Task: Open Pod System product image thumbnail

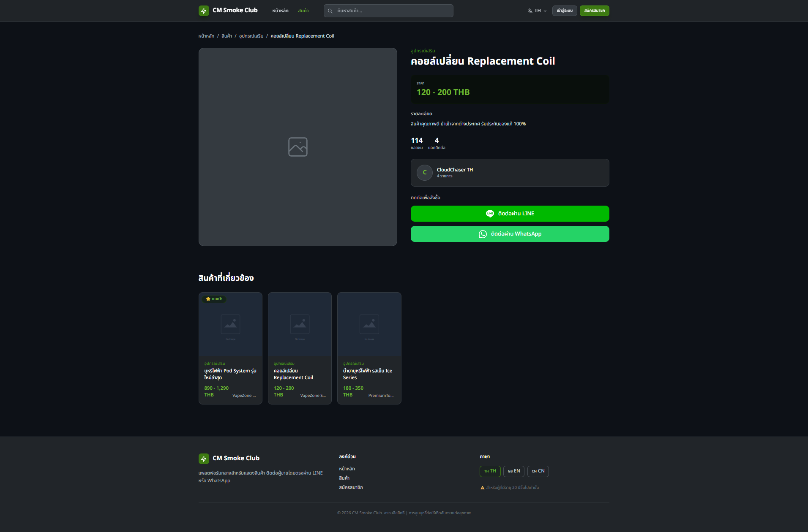Action: [x=230, y=324]
